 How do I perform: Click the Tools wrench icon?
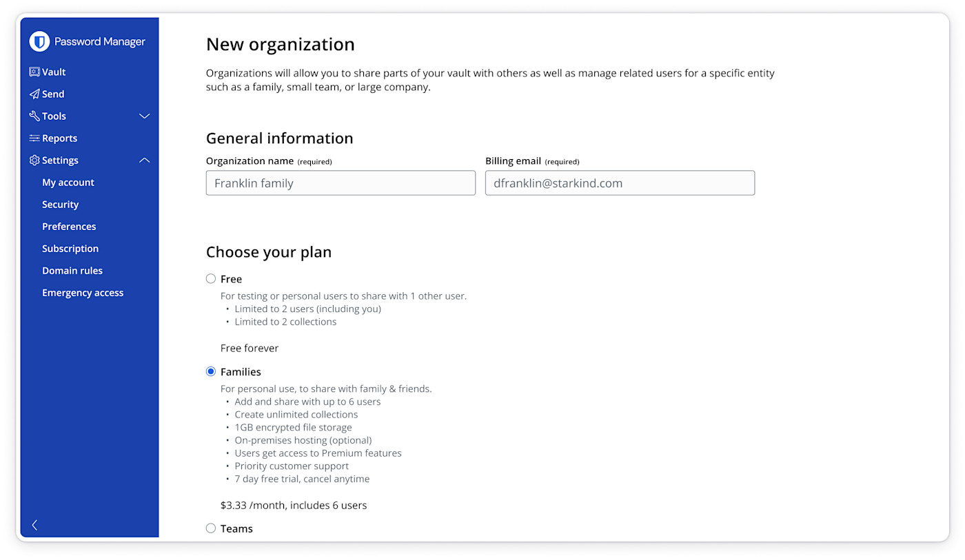pyautogui.click(x=34, y=116)
